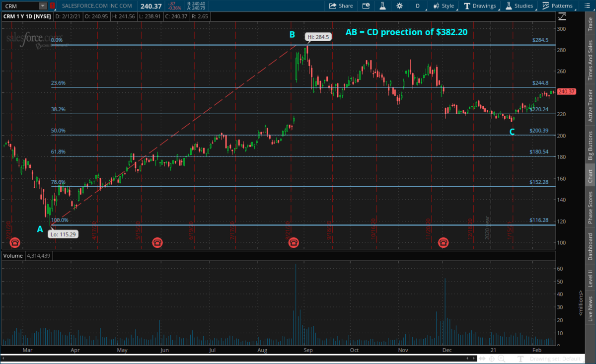Click the 23.6% Fibonacci level label
This screenshot has width=596, height=364.
58,83
